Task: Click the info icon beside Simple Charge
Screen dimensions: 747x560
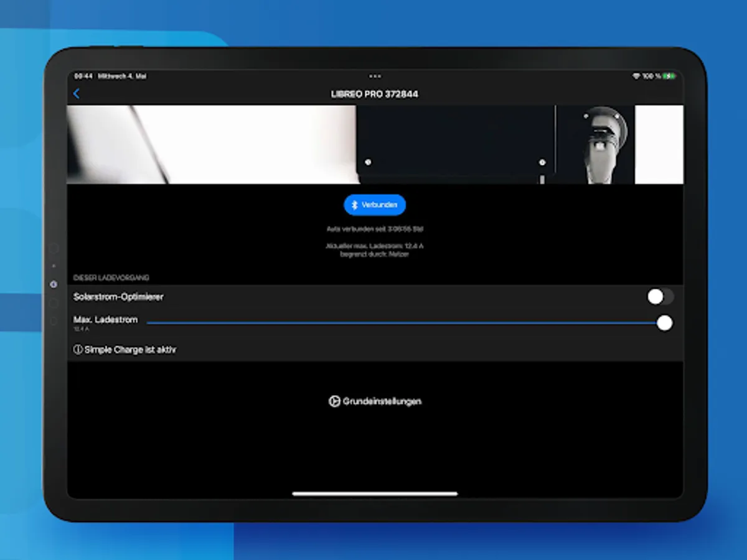Action: [x=78, y=350]
